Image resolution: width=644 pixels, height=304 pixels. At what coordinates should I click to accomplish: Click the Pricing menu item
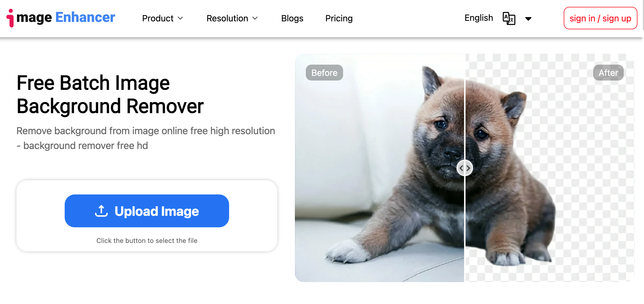[x=339, y=18]
